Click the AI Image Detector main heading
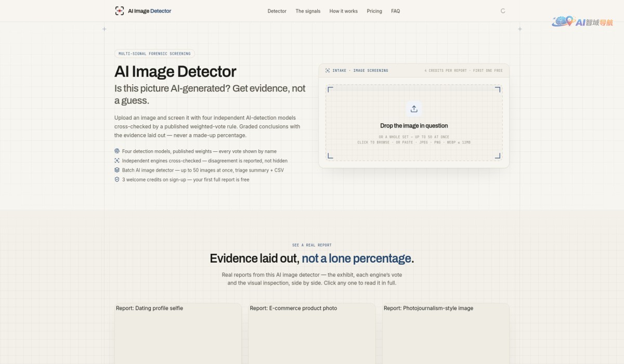Image resolution: width=624 pixels, height=364 pixels. click(175, 72)
